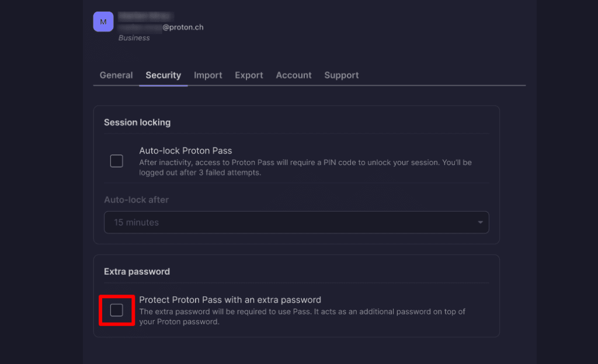This screenshot has height=364, width=598.
Task: Open the Account tab
Action: click(293, 75)
